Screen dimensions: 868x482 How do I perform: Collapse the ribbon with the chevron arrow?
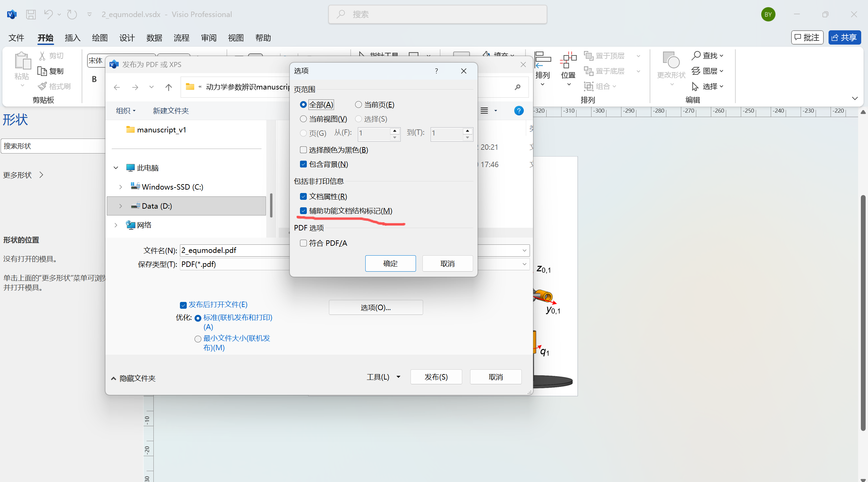point(855,98)
